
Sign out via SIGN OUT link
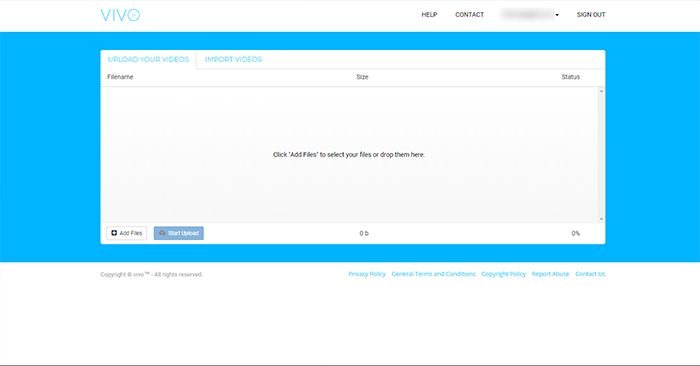coord(591,15)
